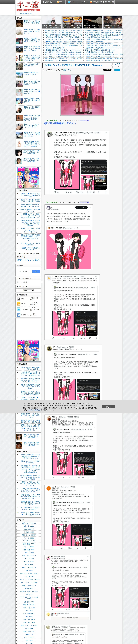The height and width of the screenshot is (644, 138).
Task: Click the orange S avatar of syumiseach
Action: tap(49, 488)
